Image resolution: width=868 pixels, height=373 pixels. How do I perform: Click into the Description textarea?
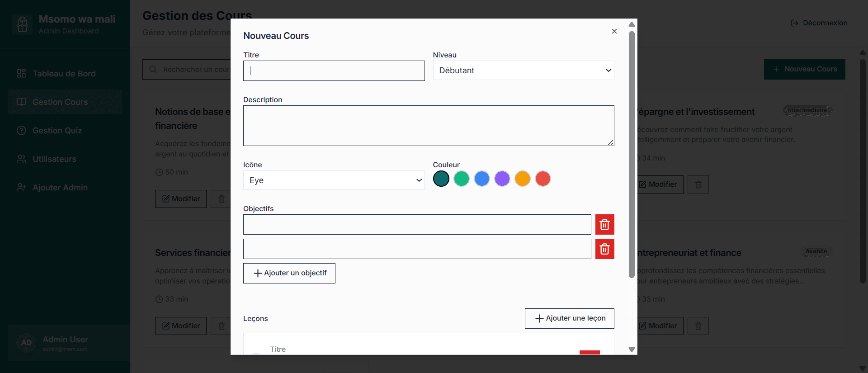(429, 126)
